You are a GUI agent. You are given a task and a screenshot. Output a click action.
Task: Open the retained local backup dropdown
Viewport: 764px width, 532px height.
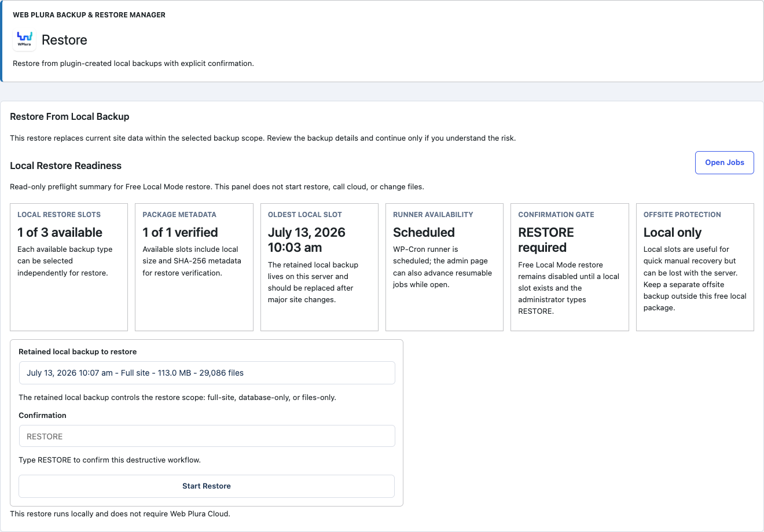point(207,373)
